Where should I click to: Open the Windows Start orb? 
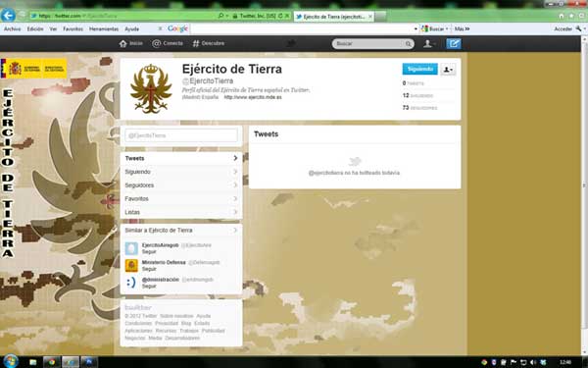(x=10, y=361)
